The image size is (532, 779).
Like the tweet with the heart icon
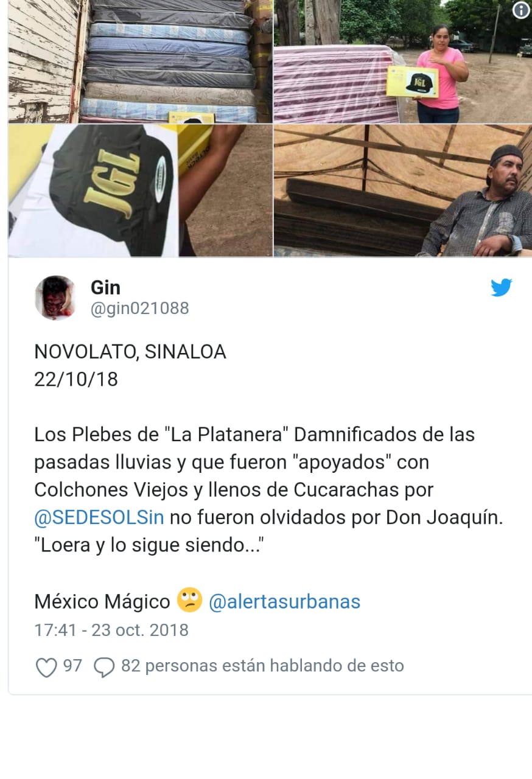[46, 667]
